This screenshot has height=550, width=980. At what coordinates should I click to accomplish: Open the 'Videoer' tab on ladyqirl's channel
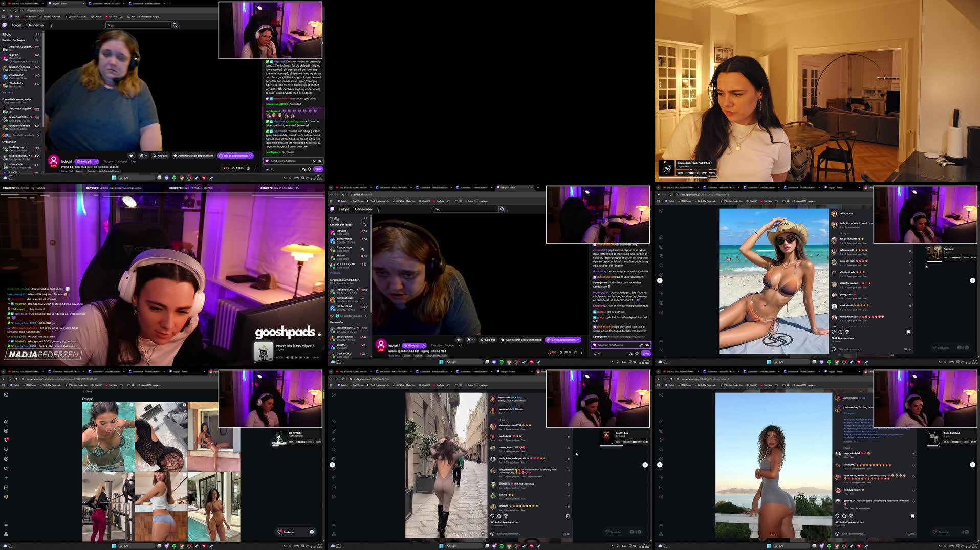point(122,161)
